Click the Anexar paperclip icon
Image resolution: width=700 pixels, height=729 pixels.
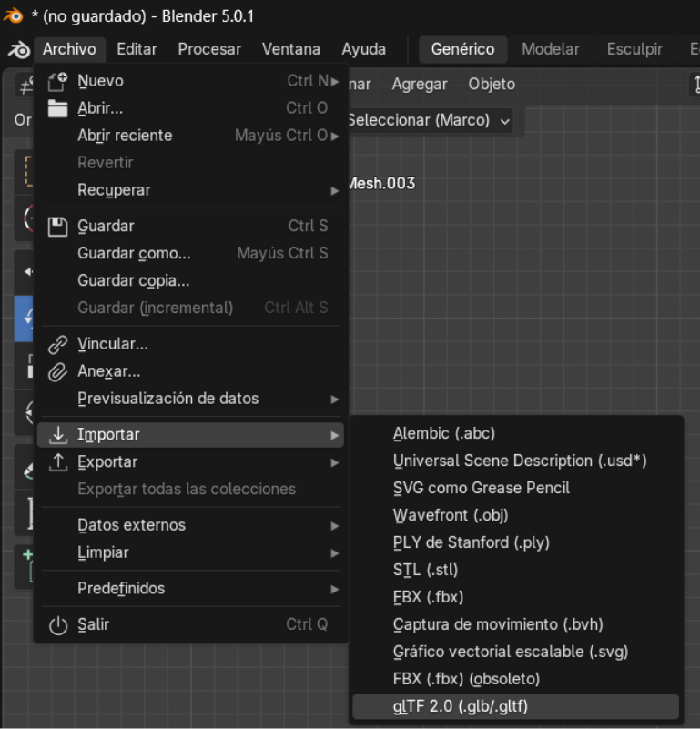[x=57, y=372]
